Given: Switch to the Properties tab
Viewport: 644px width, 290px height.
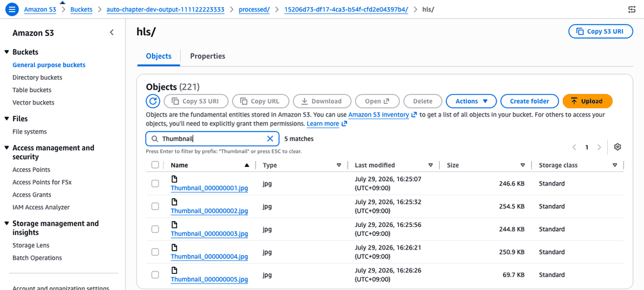Looking at the screenshot, I should (x=207, y=56).
